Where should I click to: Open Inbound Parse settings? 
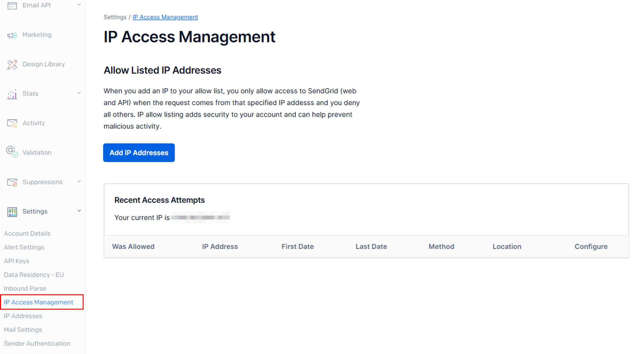pyautogui.click(x=25, y=288)
